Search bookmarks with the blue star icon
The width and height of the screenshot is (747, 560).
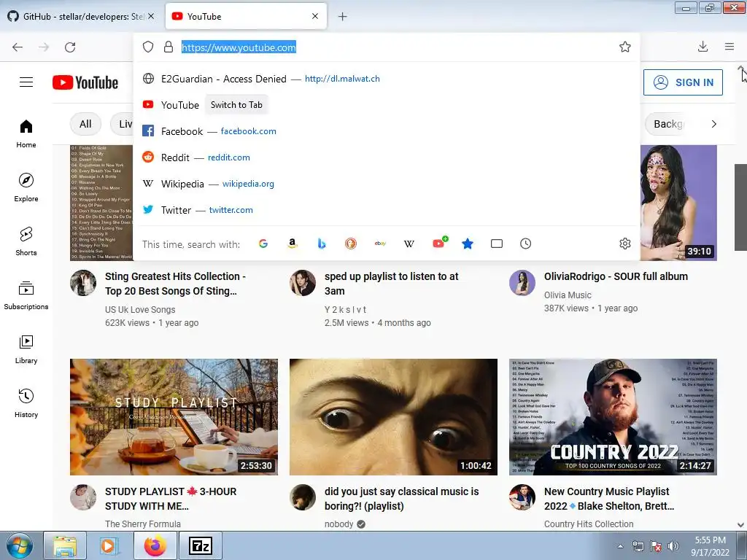[468, 244]
